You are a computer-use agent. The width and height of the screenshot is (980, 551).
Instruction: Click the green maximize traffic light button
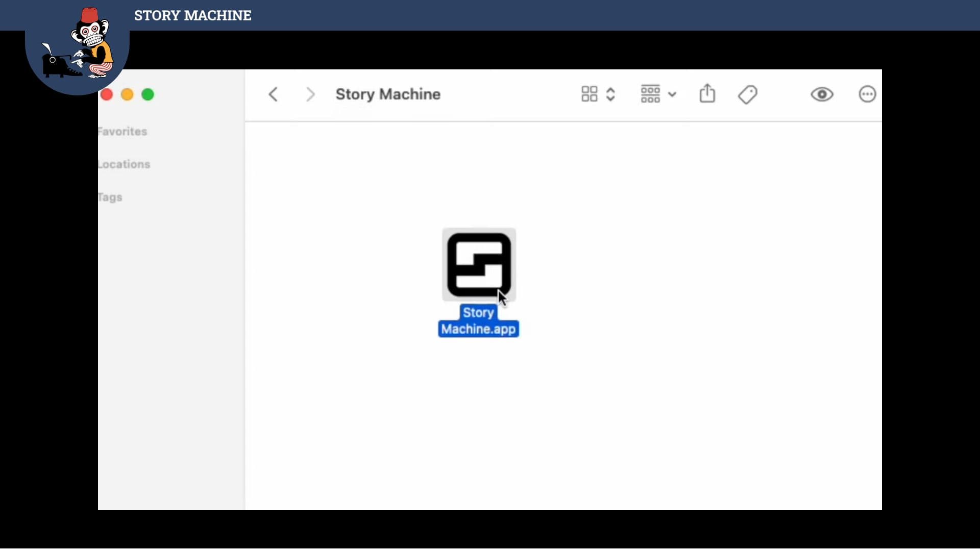coord(148,94)
